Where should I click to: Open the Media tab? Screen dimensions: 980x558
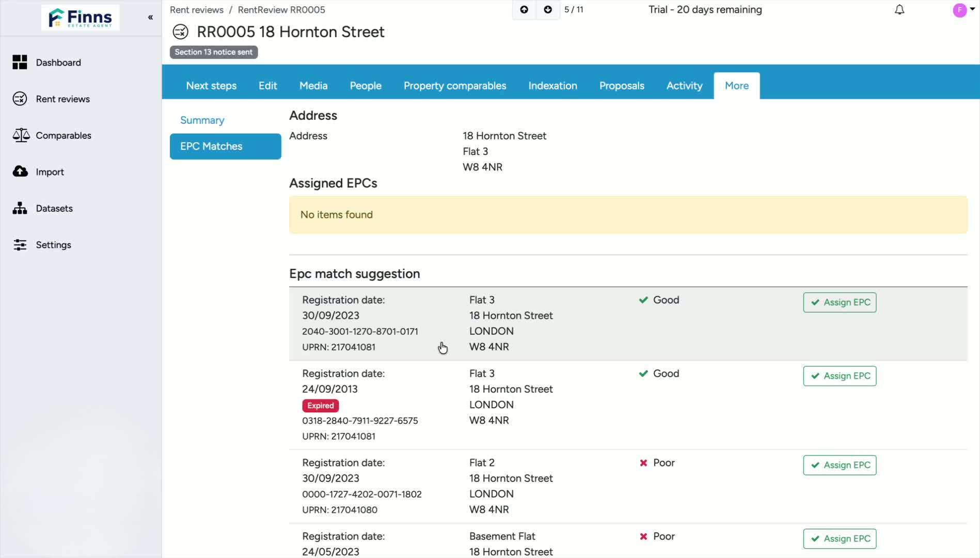tap(313, 86)
